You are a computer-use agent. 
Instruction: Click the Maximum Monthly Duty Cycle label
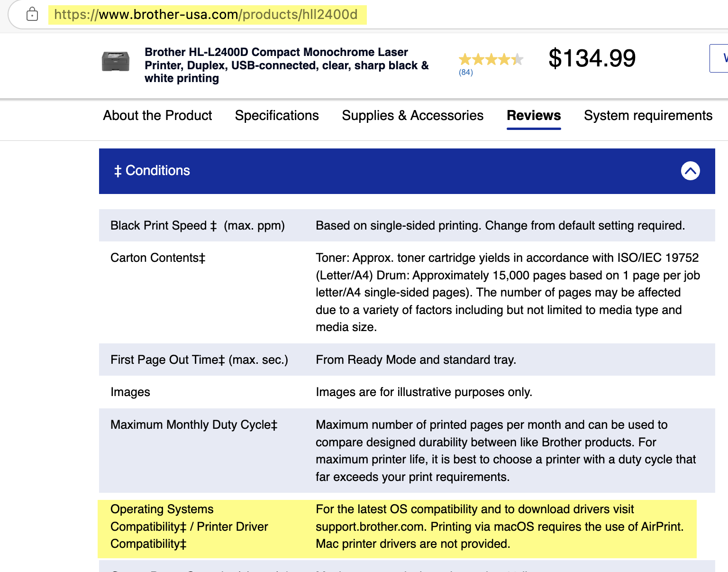point(194,425)
